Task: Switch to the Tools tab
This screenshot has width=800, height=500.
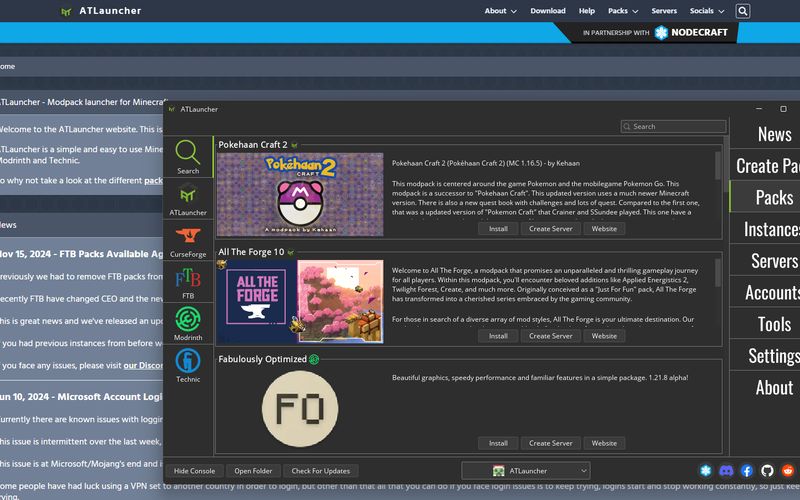Action: (x=765, y=324)
